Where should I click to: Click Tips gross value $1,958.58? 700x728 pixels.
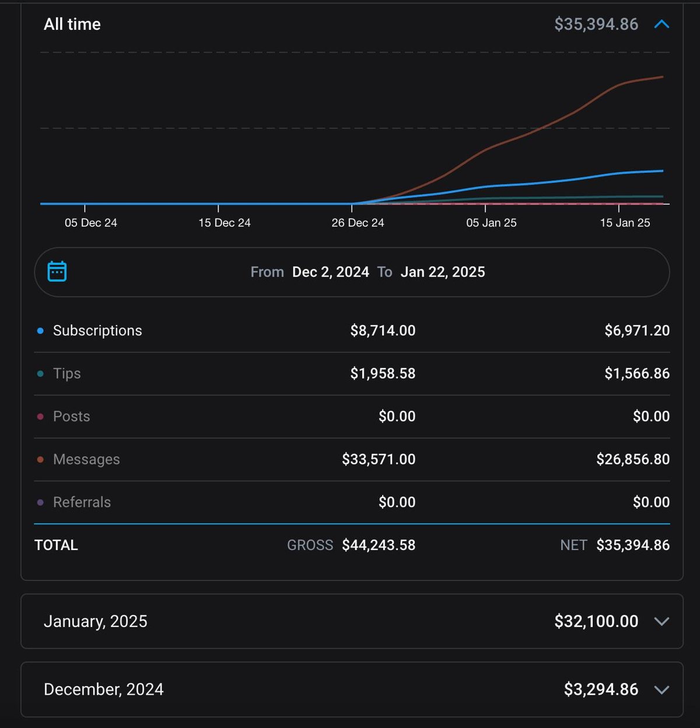point(383,373)
